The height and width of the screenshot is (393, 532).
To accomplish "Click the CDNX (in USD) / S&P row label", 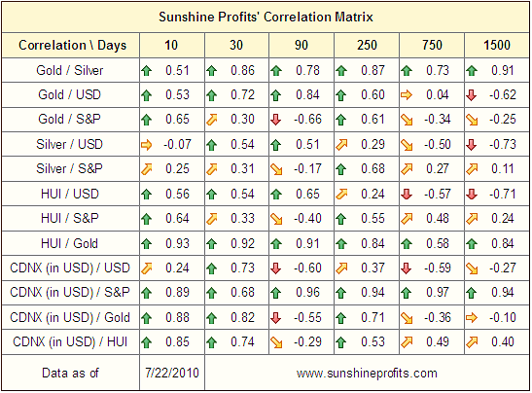I will [70, 293].
